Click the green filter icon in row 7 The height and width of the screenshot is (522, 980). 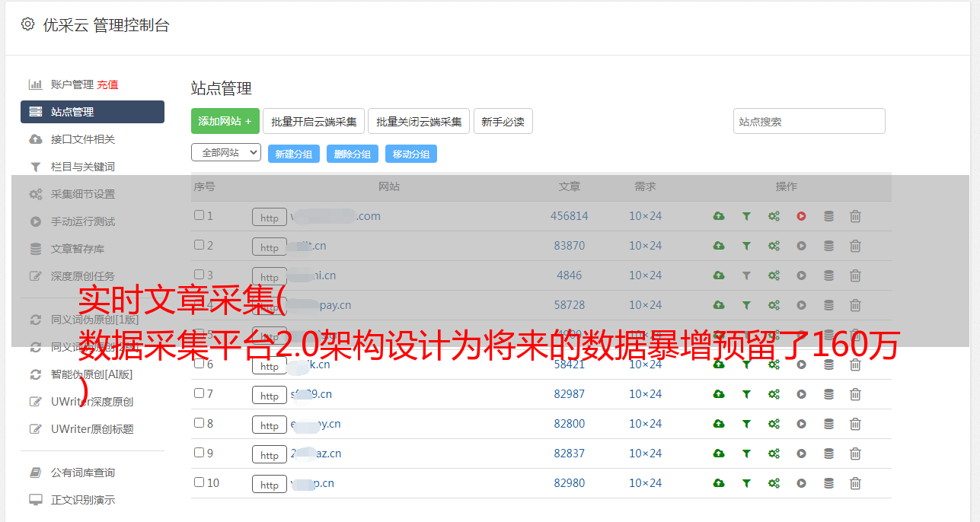[x=746, y=394]
